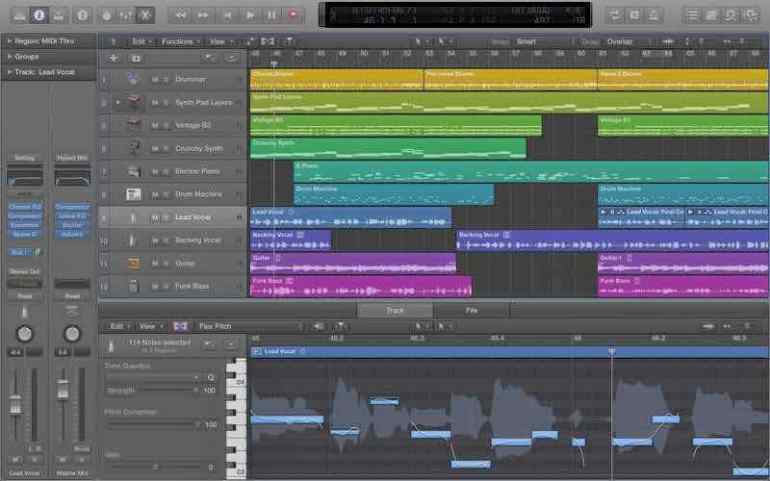Click the Channel EQ plugin slot
The image size is (770, 481).
tap(25, 207)
